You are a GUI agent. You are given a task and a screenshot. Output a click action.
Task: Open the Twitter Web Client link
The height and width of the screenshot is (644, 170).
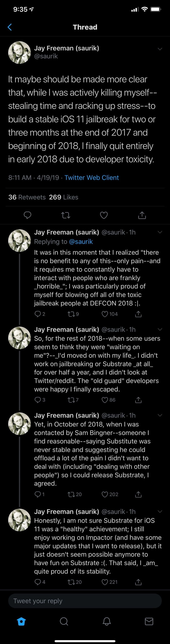[92, 177]
